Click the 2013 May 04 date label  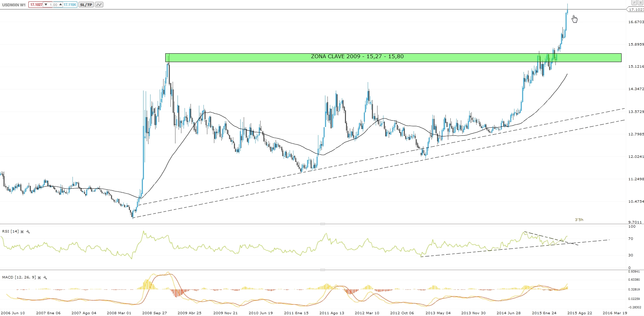(x=438, y=313)
